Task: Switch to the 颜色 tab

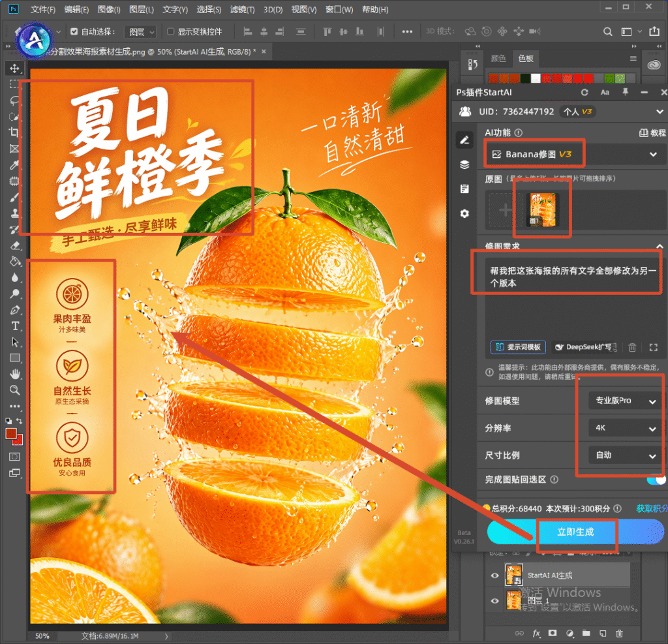Action: click(498, 58)
